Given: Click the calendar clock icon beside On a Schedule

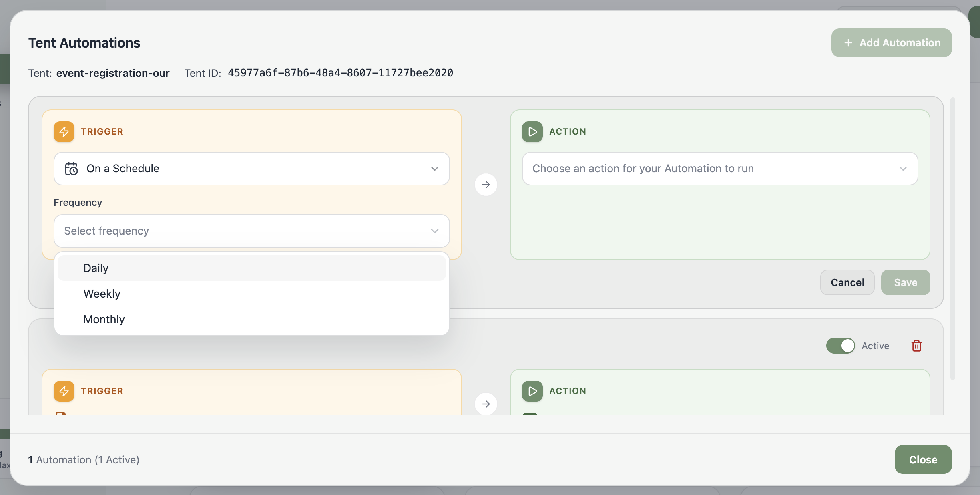Looking at the screenshot, I should click(x=72, y=169).
